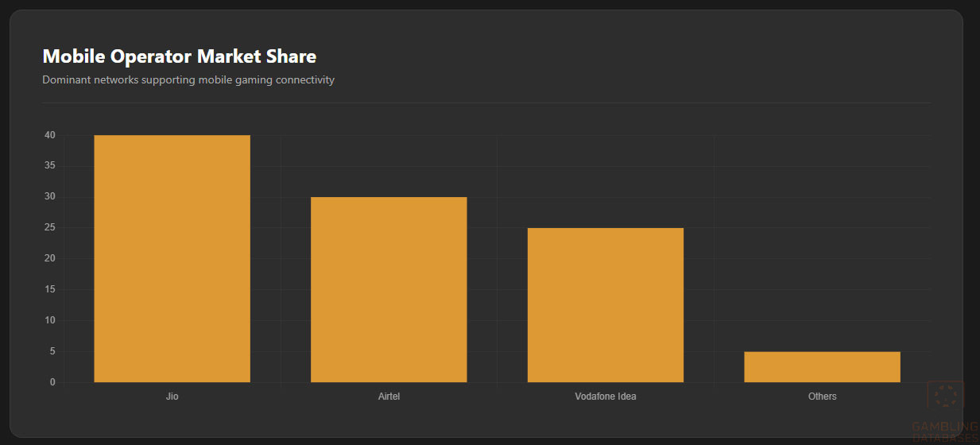Select the Jio bar in the chart
The width and height of the screenshot is (980, 445).
172,259
